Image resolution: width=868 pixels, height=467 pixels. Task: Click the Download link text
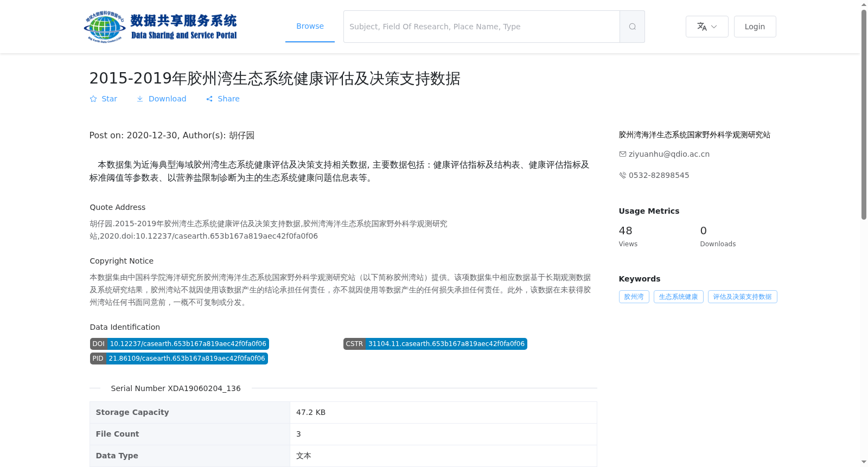(167, 99)
